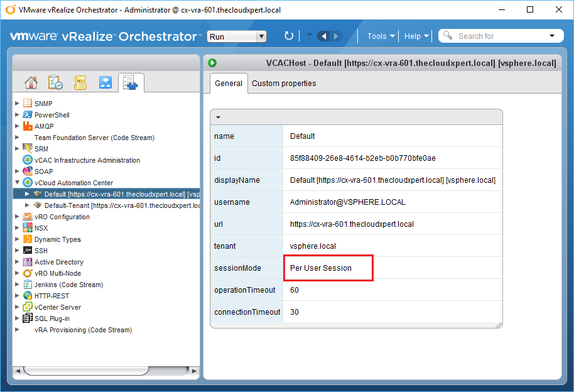Open the Run mode dropdown
The width and height of the screenshot is (574, 392).
(x=237, y=36)
